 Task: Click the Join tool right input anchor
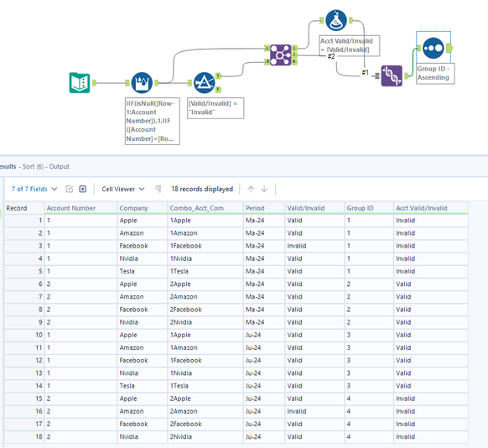(267, 62)
